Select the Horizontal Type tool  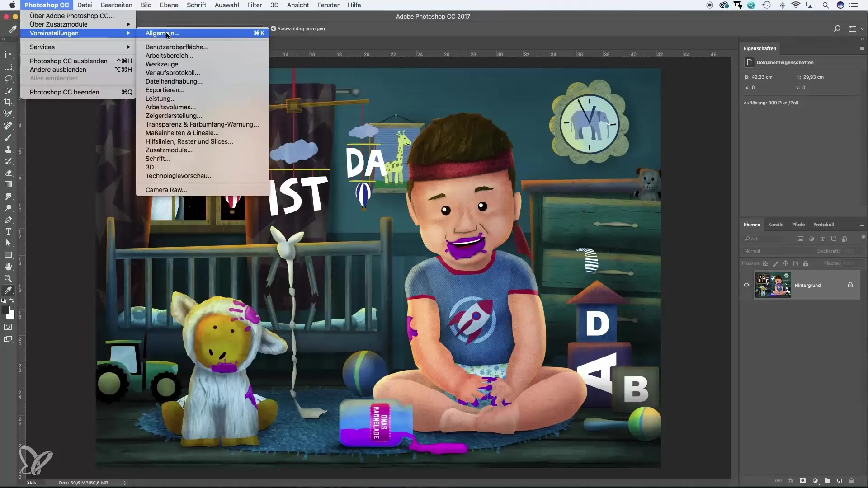tap(8, 231)
